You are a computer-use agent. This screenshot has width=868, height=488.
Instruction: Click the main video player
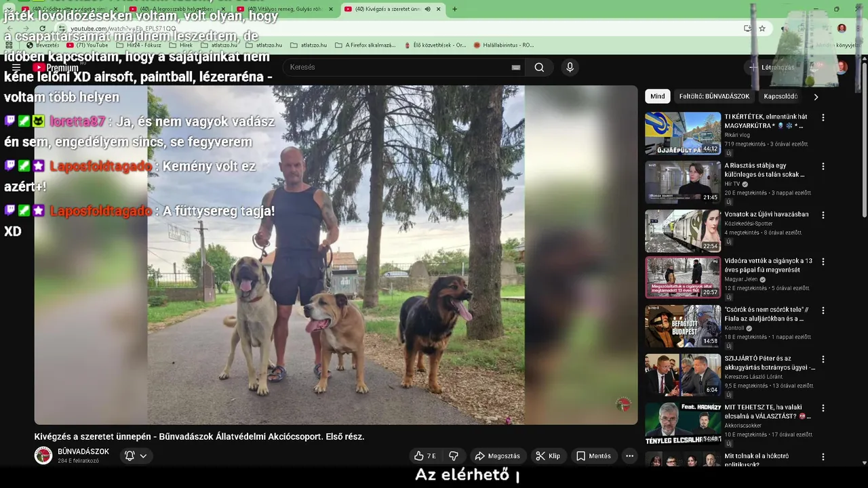point(336,255)
